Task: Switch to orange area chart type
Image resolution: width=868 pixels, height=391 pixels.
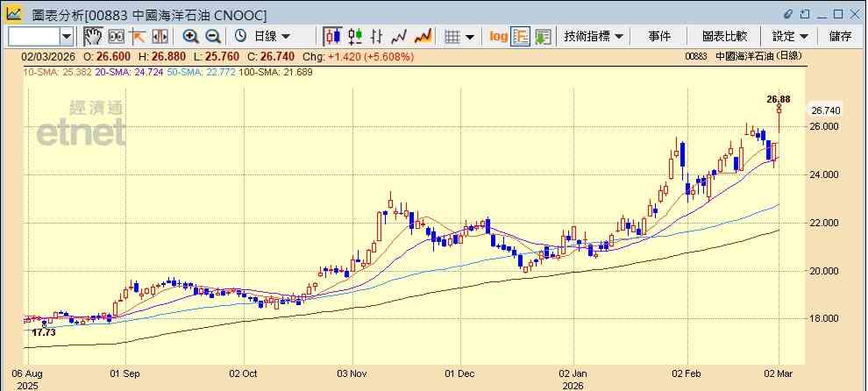Action: (423, 37)
